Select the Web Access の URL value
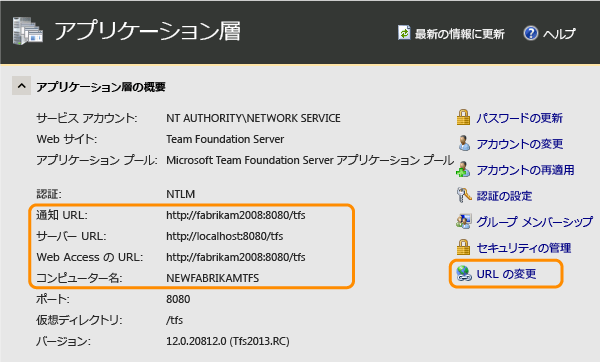The width and height of the screenshot is (600, 362). pyautogui.click(x=236, y=257)
